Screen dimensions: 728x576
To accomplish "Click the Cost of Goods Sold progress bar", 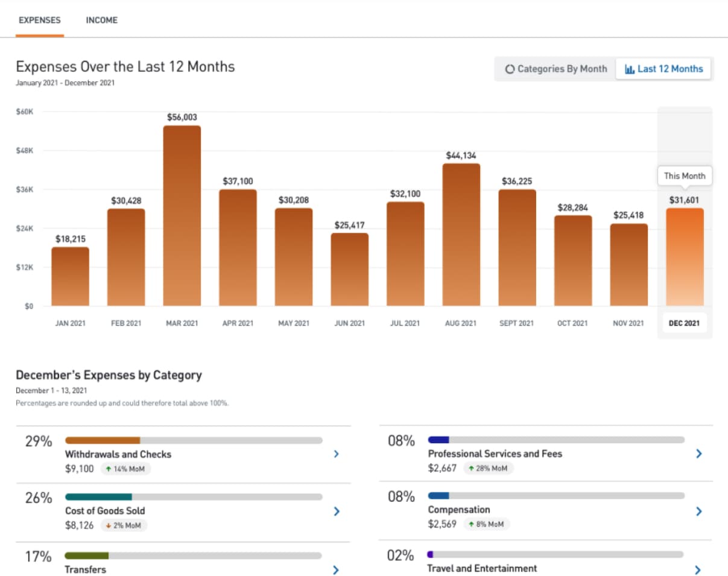I will pos(194,497).
